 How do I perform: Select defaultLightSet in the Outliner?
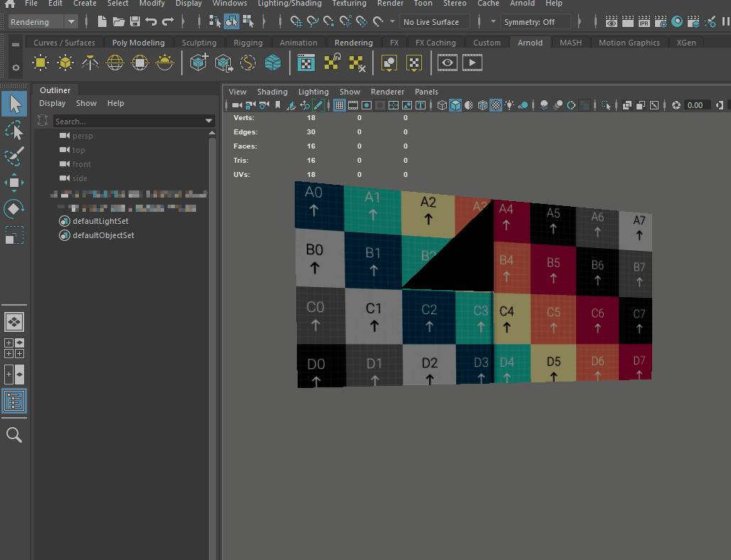[x=100, y=221]
